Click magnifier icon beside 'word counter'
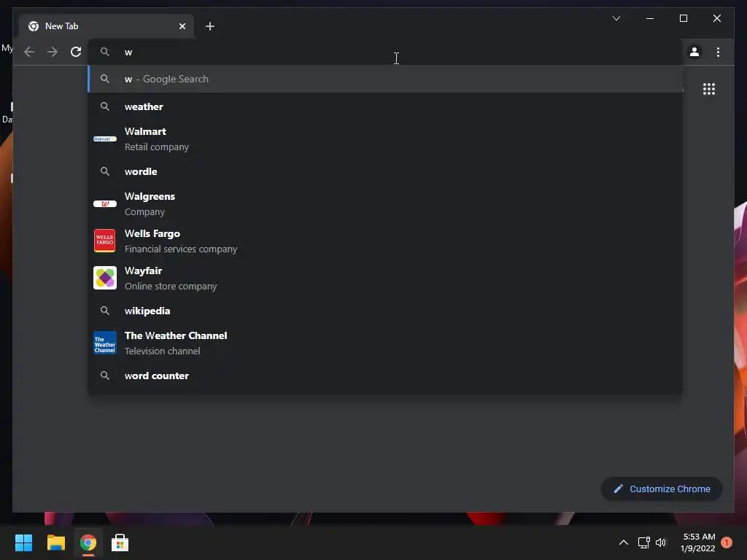The width and height of the screenshot is (747, 560). pyautogui.click(x=105, y=376)
